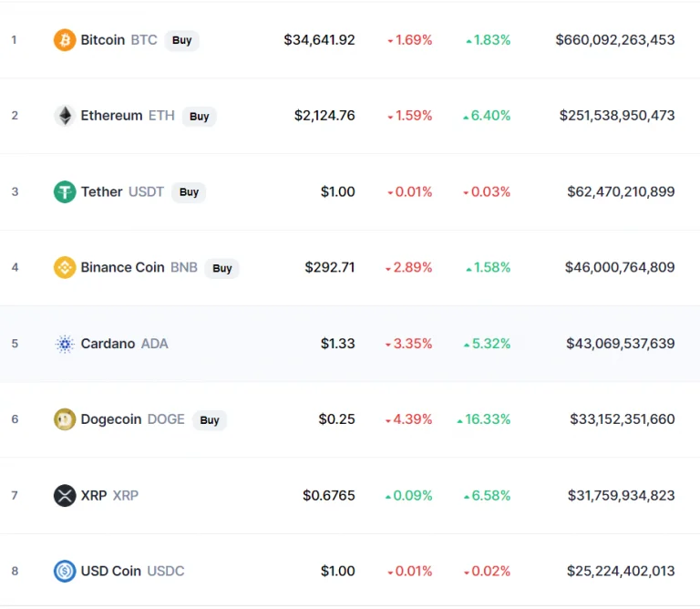Select Ethereum market cap $251,538,950,473

click(x=617, y=116)
